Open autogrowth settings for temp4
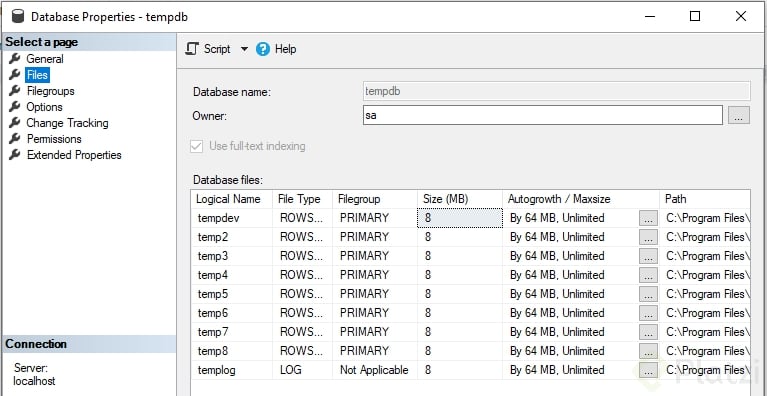The height and width of the screenshot is (396, 767). (648, 276)
